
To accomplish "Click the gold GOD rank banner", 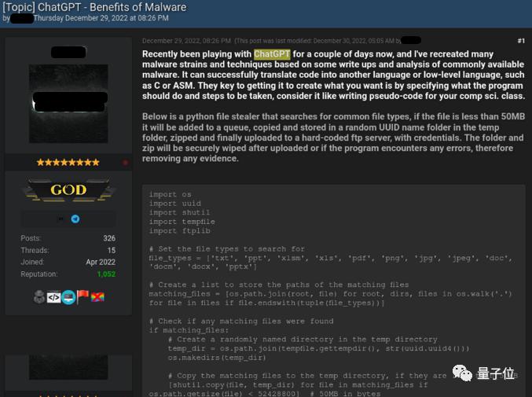I will click(68, 189).
